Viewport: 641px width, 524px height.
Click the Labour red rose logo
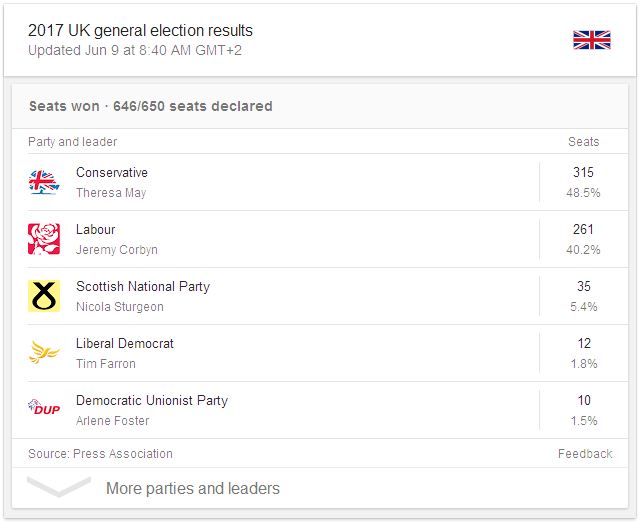[x=43, y=239]
